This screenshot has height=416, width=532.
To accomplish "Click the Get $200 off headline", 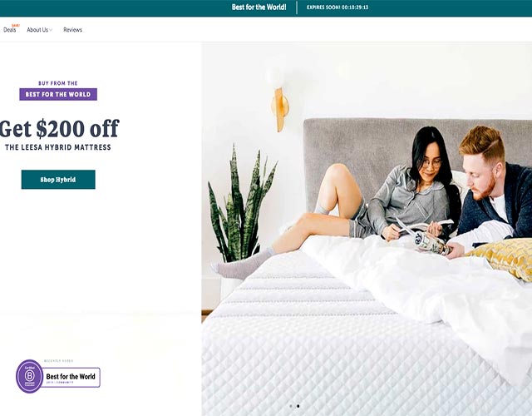I will tap(59, 129).
